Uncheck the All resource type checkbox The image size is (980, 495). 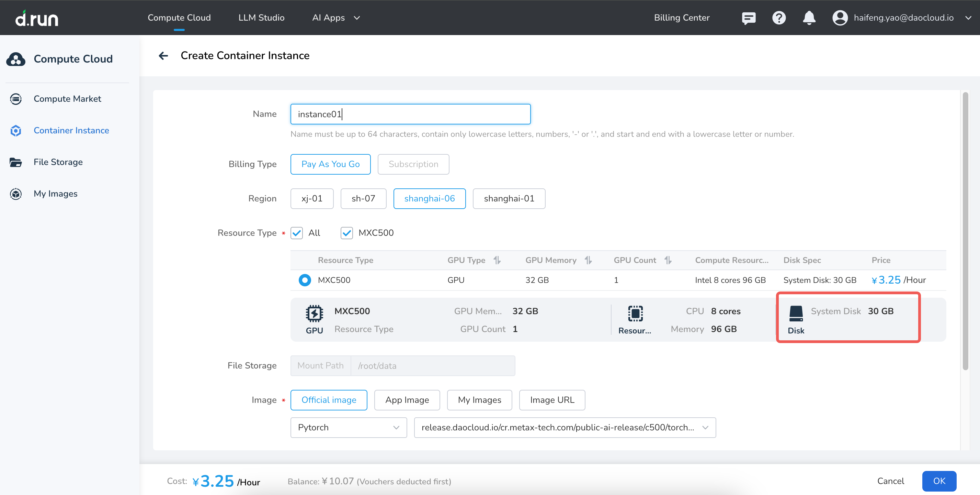297,233
